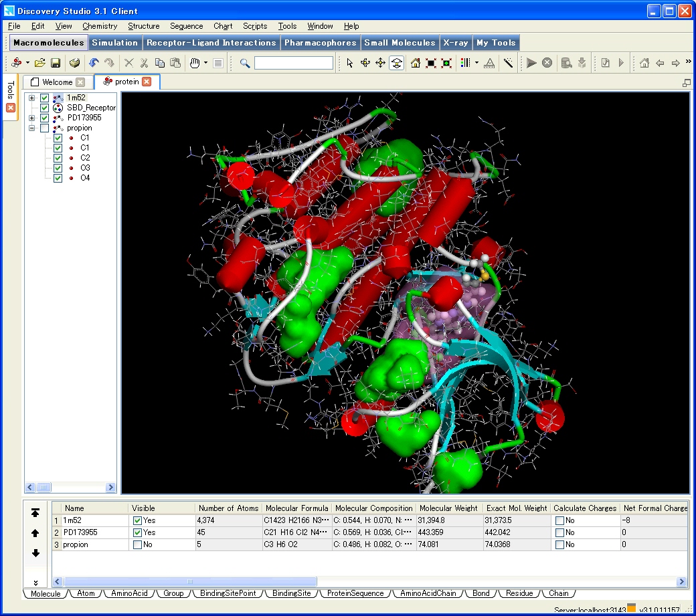The width and height of the screenshot is (696, 616).
Task: Toggle the C2 atom checkbox
Action: 58,158
